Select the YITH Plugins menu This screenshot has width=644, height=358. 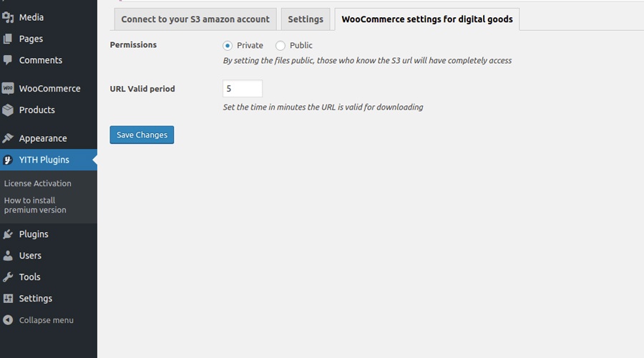49,160
